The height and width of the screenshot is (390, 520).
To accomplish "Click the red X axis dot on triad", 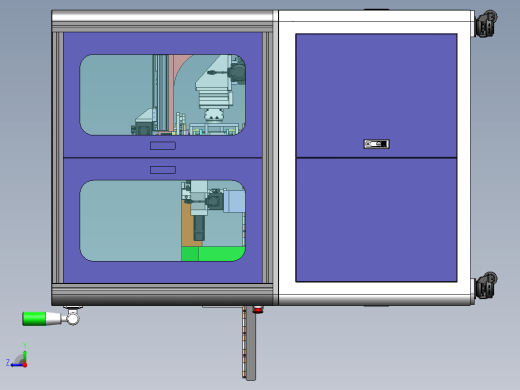I will coord(25,365).
